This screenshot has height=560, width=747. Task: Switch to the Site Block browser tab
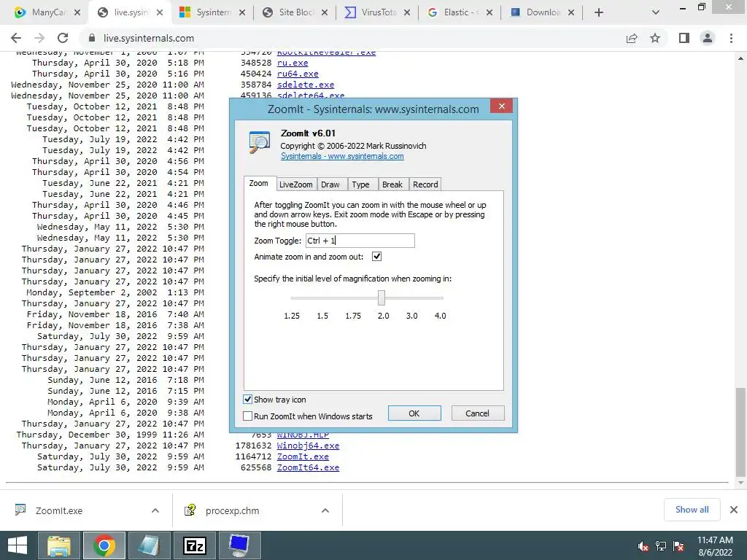295,12
